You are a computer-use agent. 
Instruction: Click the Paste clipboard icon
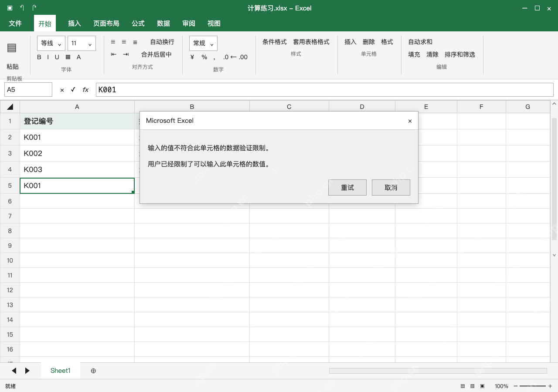pos(12,48)
